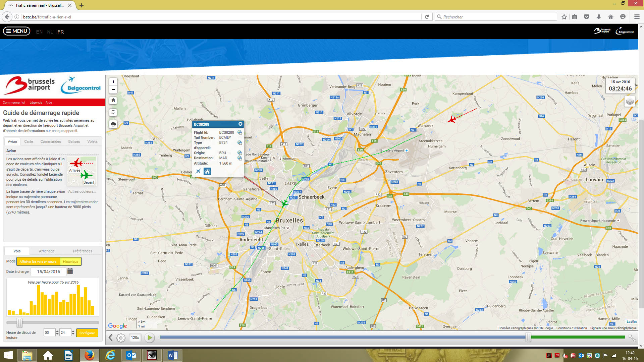Open the Légende section

36,103
